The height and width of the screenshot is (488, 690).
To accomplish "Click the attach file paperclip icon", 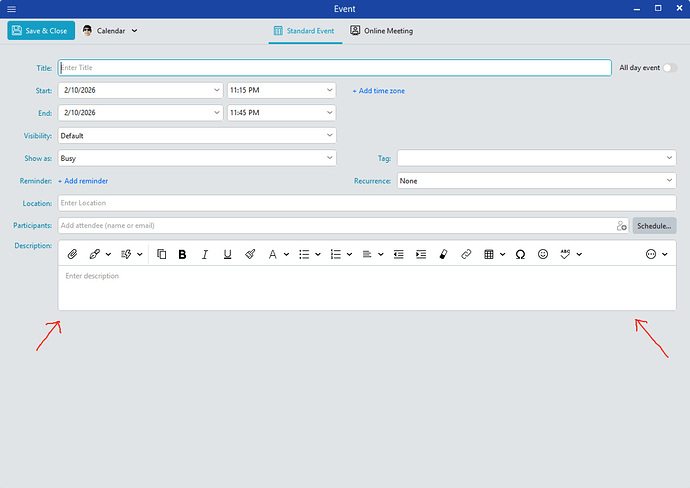I will coord(72,254).
